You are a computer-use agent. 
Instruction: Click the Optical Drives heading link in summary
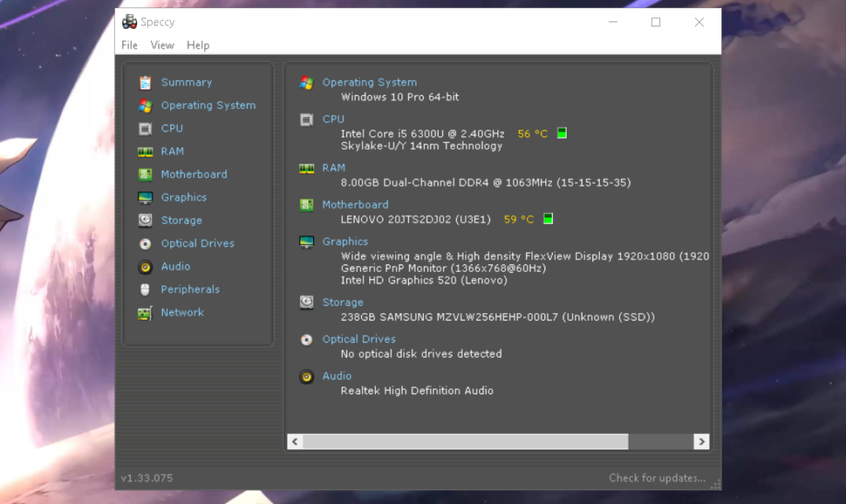(359, 340)
